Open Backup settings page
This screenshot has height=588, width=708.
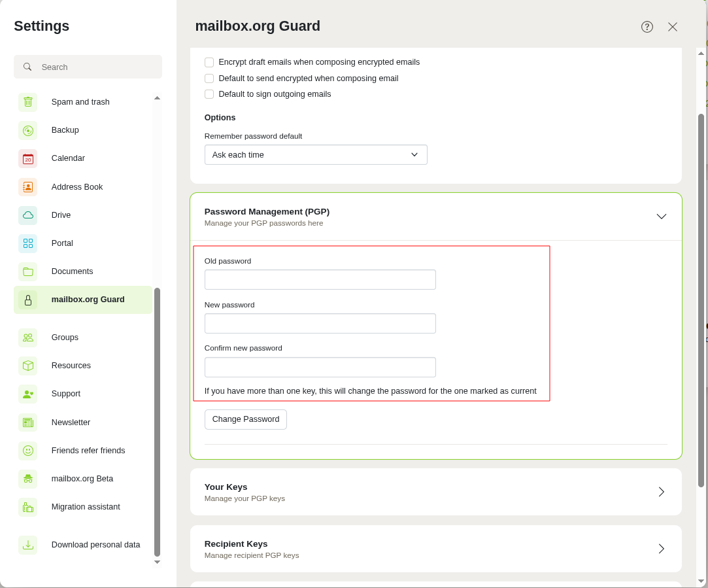(83, 131)
